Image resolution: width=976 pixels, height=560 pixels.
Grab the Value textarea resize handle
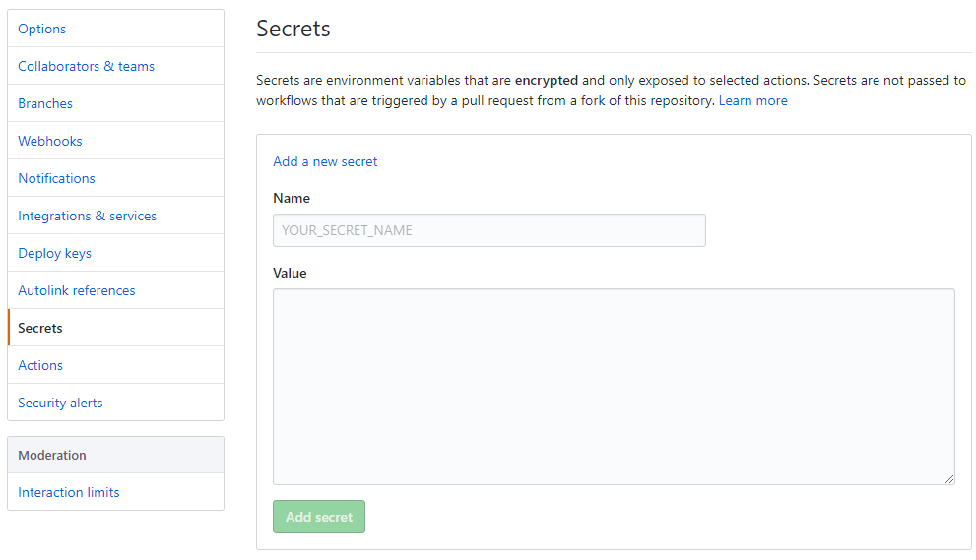[948, 478]
